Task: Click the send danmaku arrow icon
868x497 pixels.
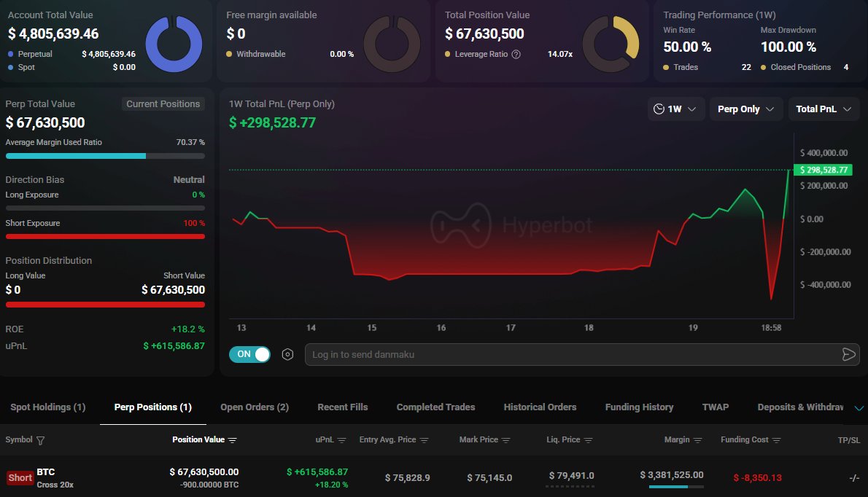Action: coord(848,354)
